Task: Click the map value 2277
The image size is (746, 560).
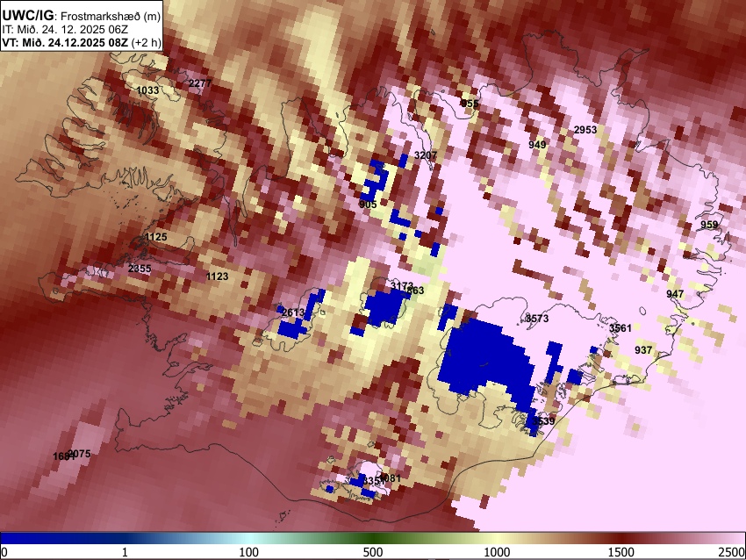Action: click(x=200, y=83)
